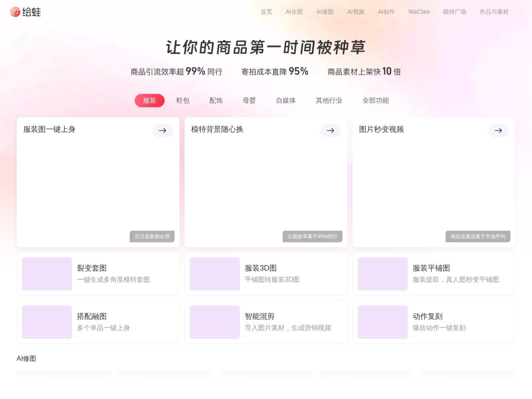This screenshot has width=532, height=399.
Task: Click 爆款动作一键复刻 description
Action: coord(439,328)
